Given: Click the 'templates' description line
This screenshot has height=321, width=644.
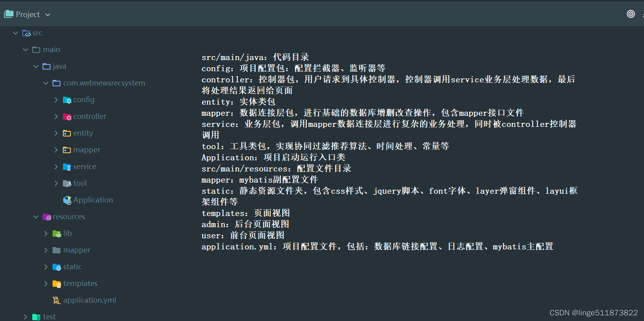Looking at the screenshot, I should [x=246, y=213].
